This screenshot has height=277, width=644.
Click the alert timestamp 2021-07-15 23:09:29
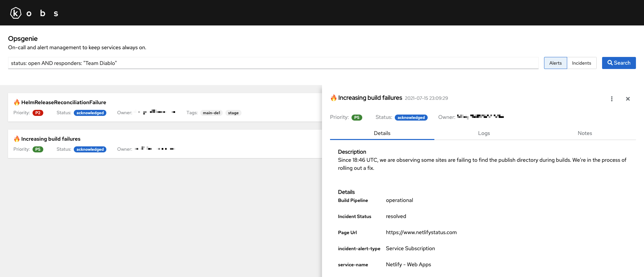click(x=426, y=98)
